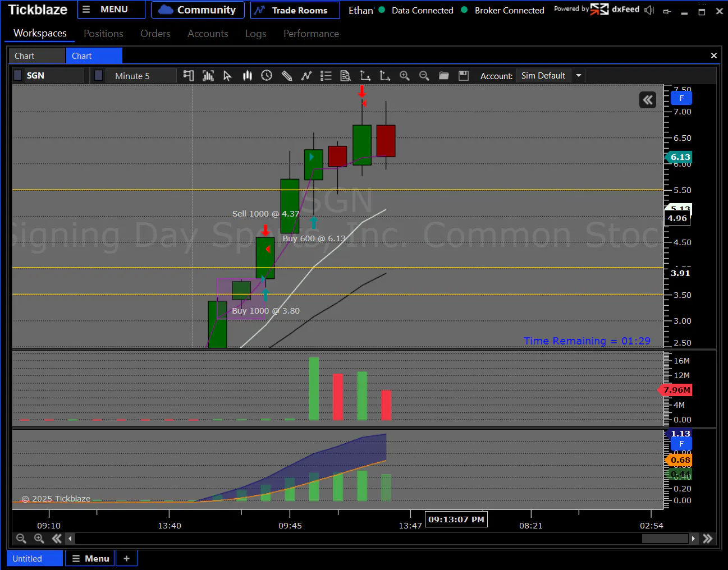Toggle the link box beside Minute 5

point(99,75)
